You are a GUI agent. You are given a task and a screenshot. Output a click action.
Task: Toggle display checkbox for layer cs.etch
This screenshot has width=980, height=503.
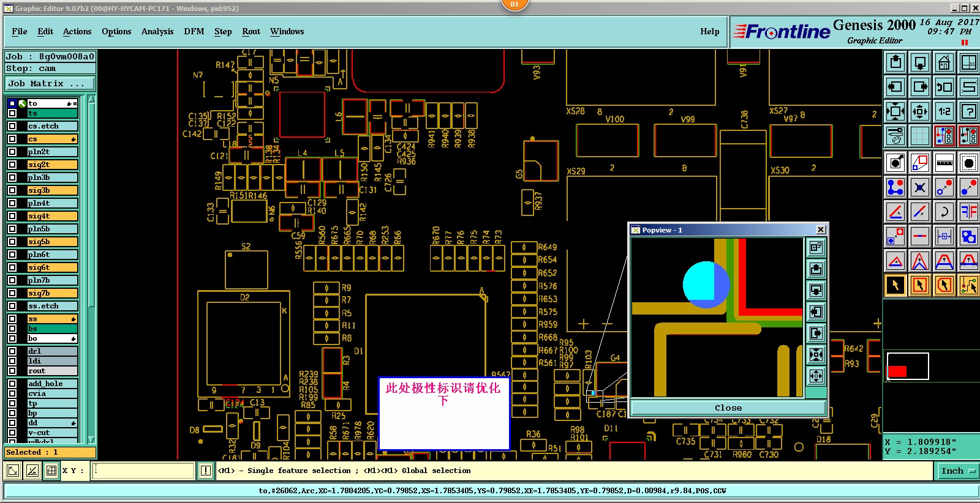click(x=12, y=126)
